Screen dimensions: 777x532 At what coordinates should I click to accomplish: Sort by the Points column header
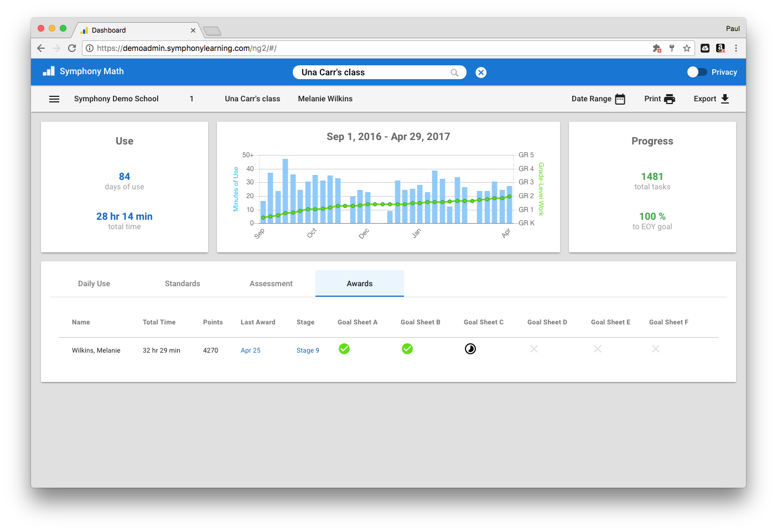coord(213,322)
